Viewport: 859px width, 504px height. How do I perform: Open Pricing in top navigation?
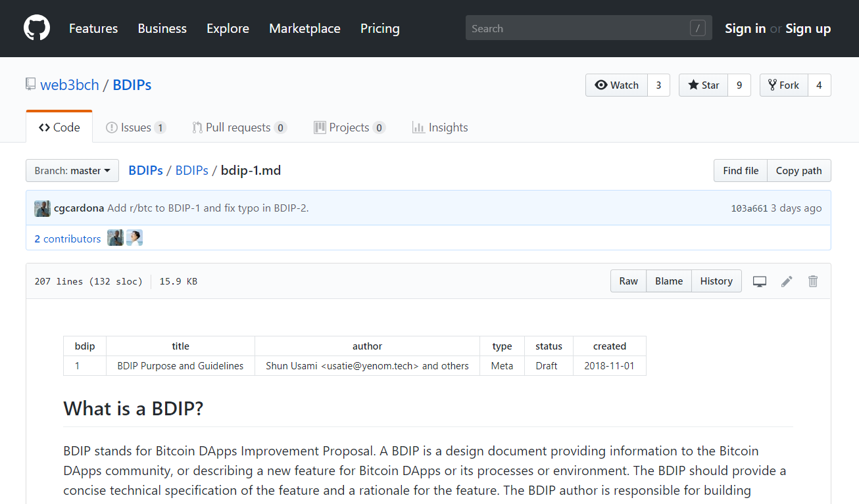(380, 28)
